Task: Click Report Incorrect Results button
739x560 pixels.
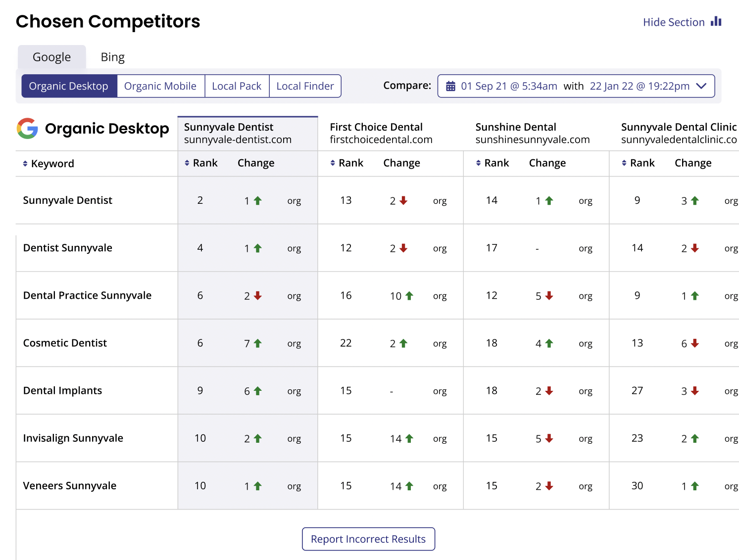Action: [368, 539]
